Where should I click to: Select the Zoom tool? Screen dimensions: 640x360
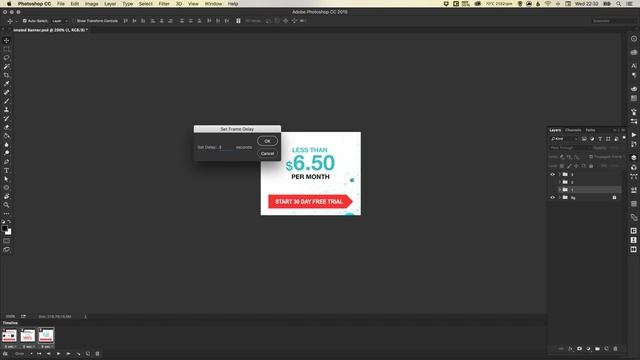[7, 205]
